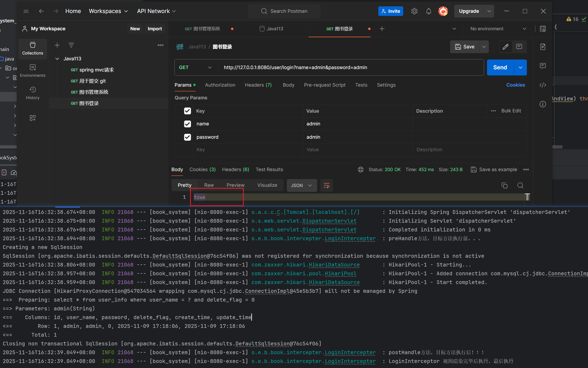
Task: Open the settings gear icon
Action: 414,11
